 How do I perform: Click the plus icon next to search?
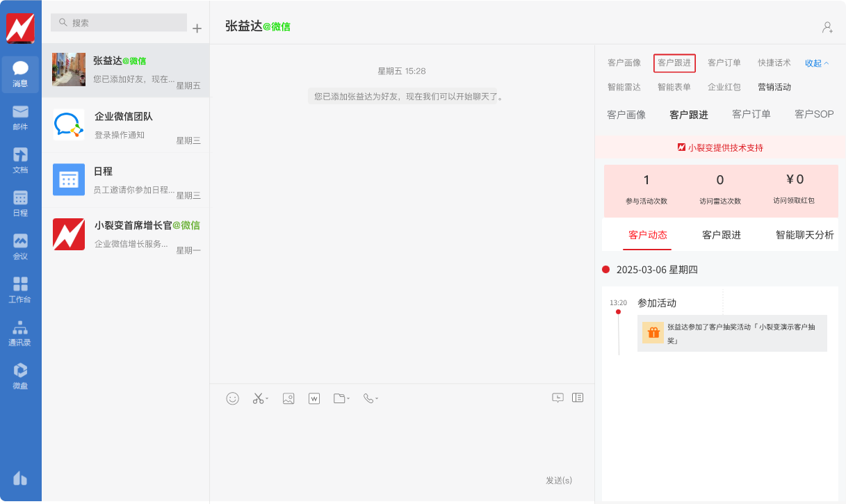pos(197,29)
